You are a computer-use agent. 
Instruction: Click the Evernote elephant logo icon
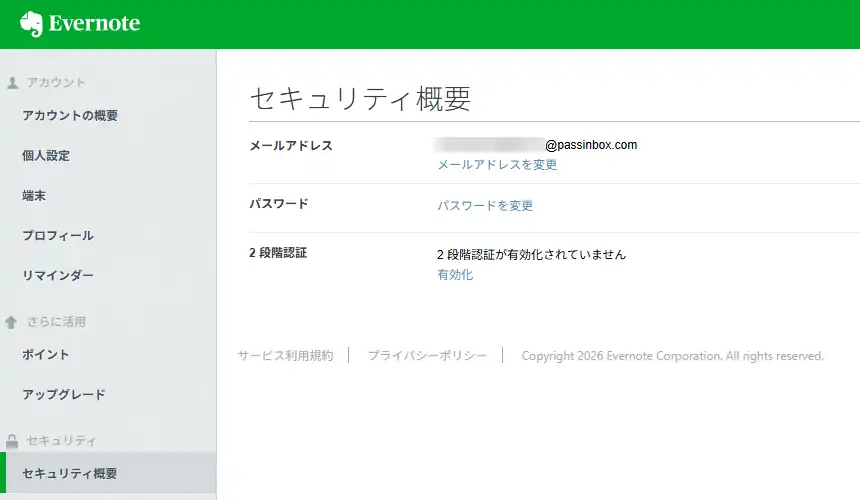point(31,24)
